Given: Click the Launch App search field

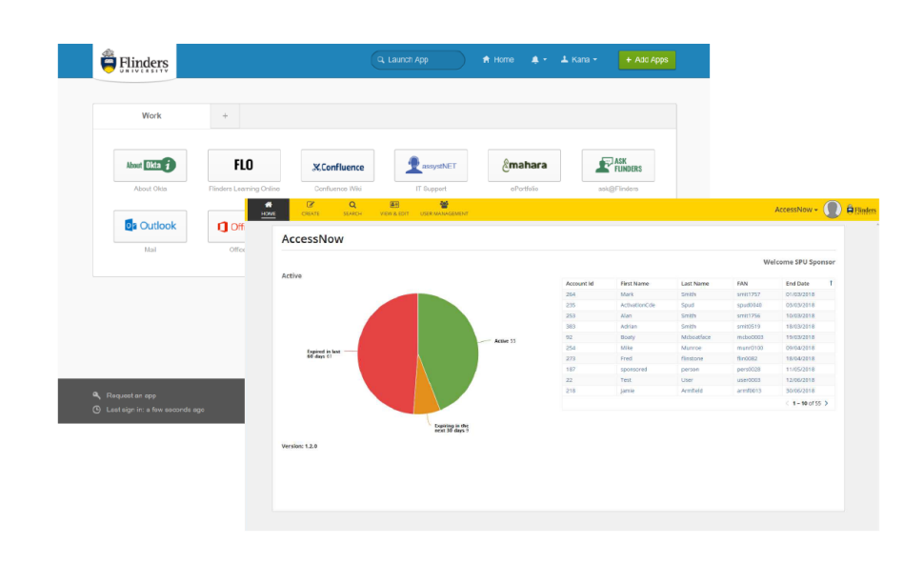Looking at the screenshot, I should (417, 59).
